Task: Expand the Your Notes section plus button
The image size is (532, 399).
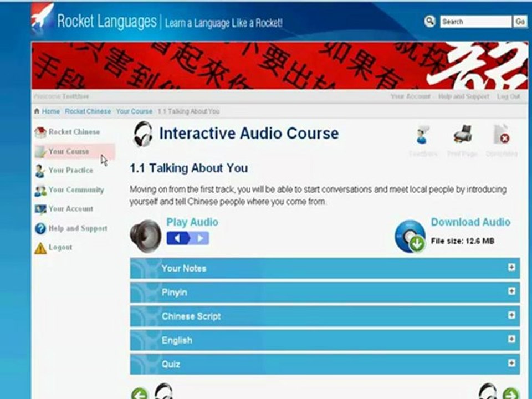Action: [511, 267]
